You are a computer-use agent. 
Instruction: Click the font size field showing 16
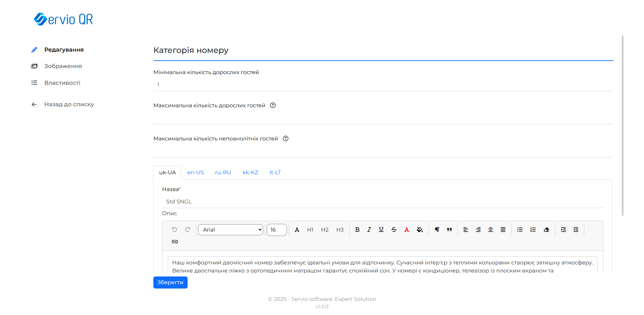(x=277, y=230)
